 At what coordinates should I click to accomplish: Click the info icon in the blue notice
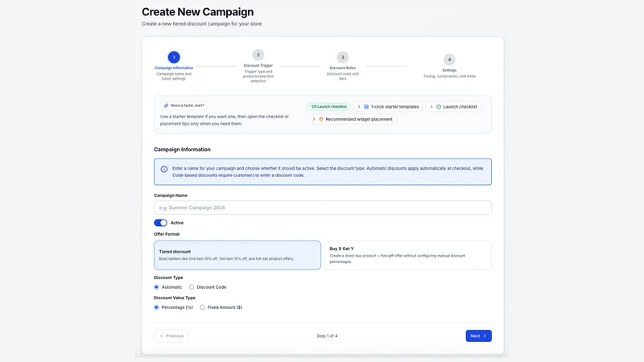164,169
